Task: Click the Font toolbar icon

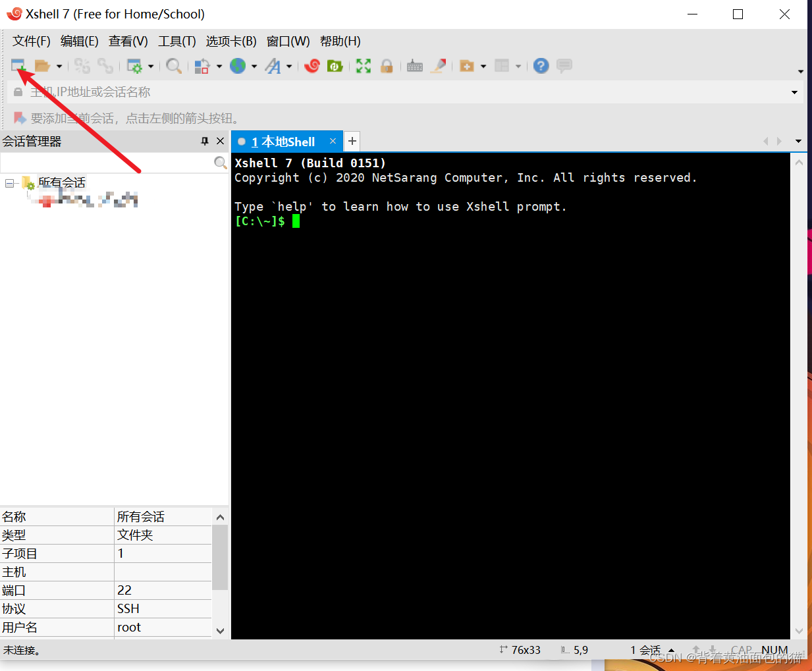Action: [x=273, y=66]
